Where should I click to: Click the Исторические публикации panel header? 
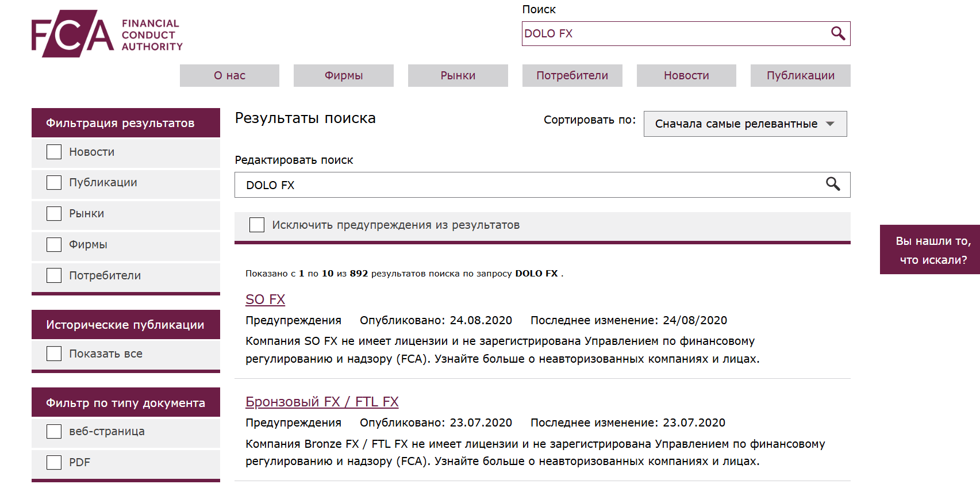point(126,325)
